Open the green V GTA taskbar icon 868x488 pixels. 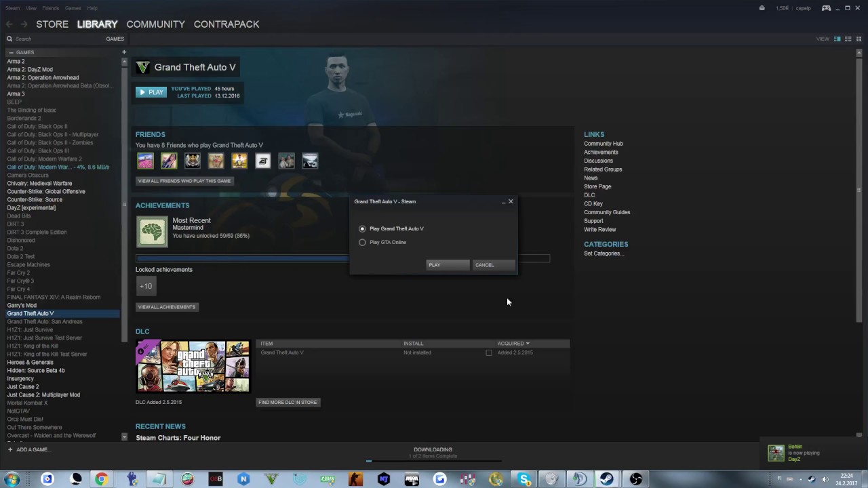271,479
